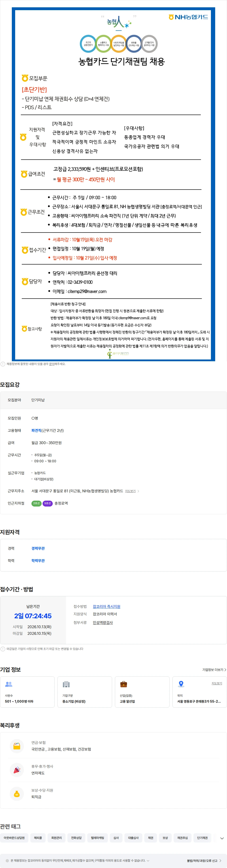Viewport: 227px width, 868px height.
Task: Select the 회원관리 tag
Action: 57,838
